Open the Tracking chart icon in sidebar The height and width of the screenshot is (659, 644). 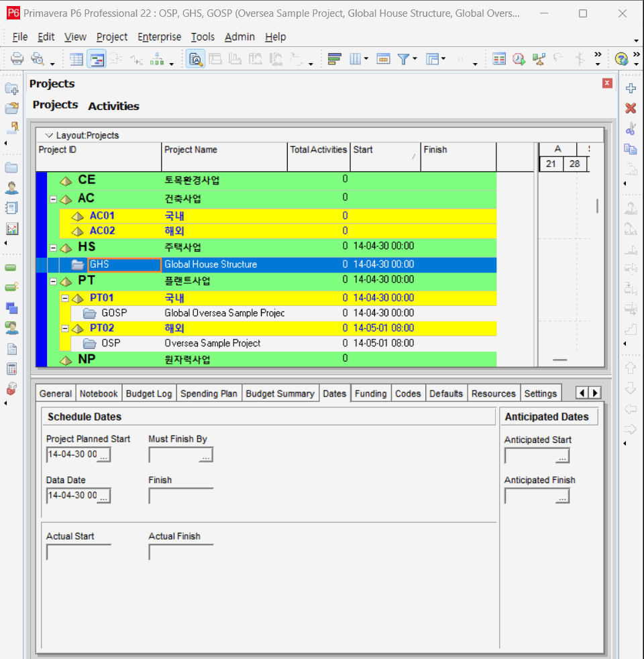coord(11,229)
